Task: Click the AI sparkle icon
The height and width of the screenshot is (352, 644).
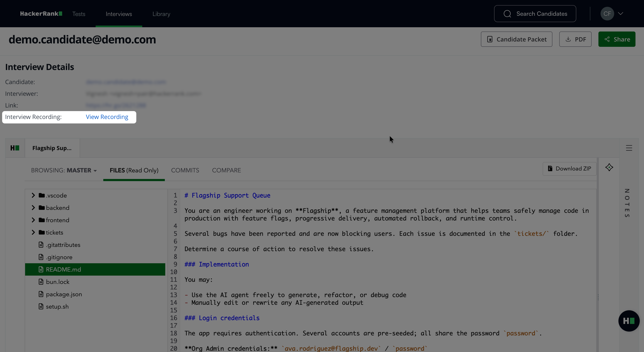Action: 609,167
